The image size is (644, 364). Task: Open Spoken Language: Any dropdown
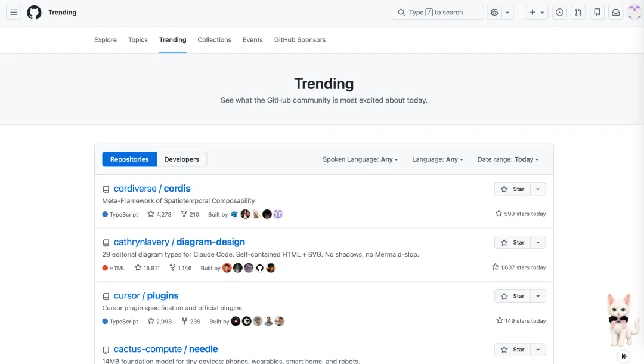coord(360,159)
